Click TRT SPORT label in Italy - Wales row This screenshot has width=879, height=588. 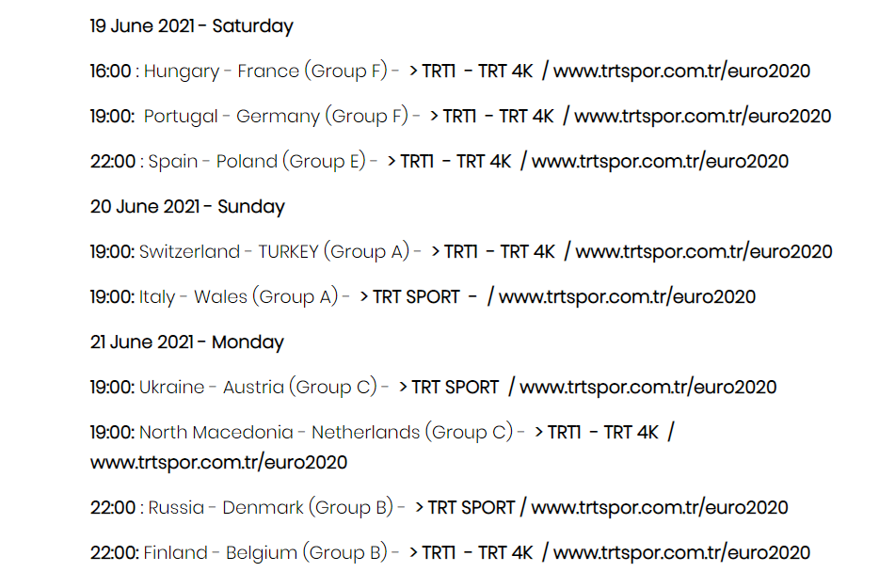point(417,297)
